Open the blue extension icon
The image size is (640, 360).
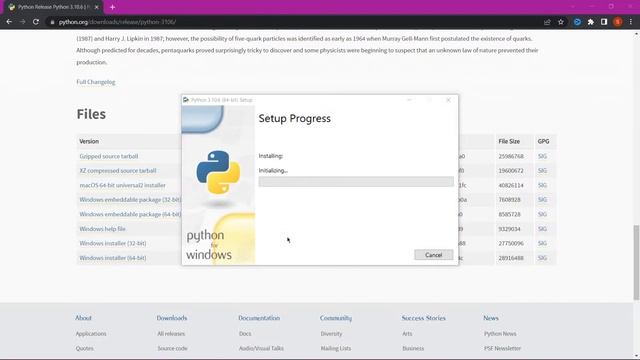tap(577, 22)
